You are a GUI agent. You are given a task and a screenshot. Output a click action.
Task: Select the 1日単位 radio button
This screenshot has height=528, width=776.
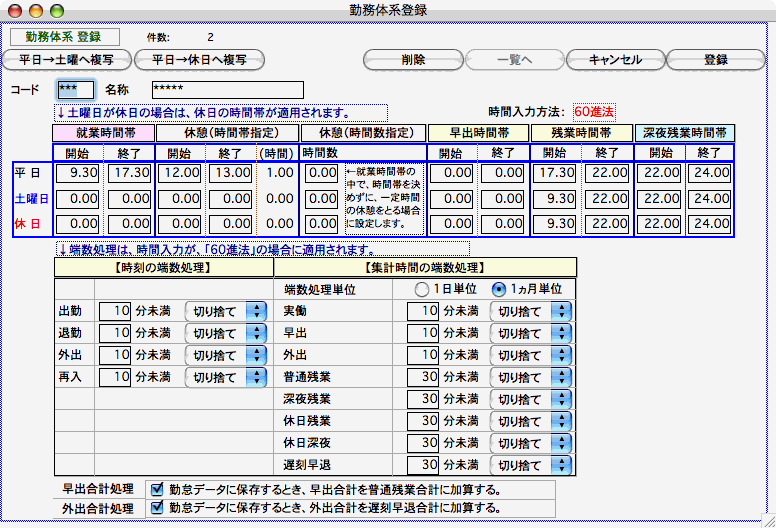tap(421, 289)
